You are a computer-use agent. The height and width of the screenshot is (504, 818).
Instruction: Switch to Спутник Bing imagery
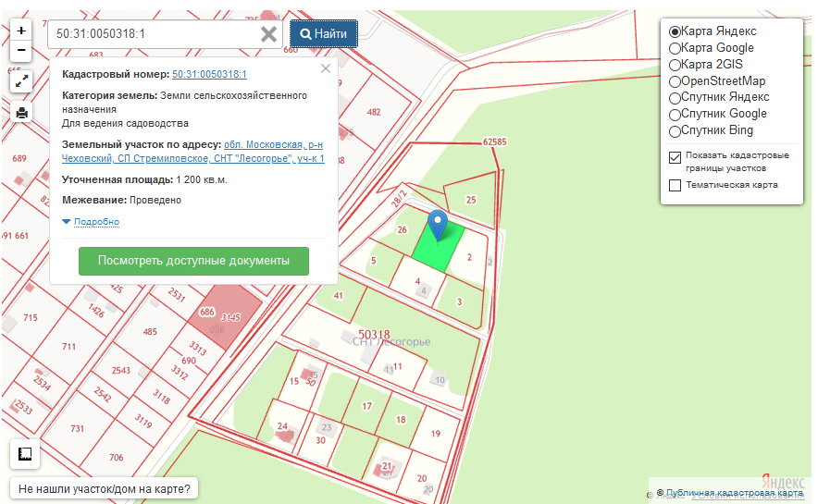(675, 130)
